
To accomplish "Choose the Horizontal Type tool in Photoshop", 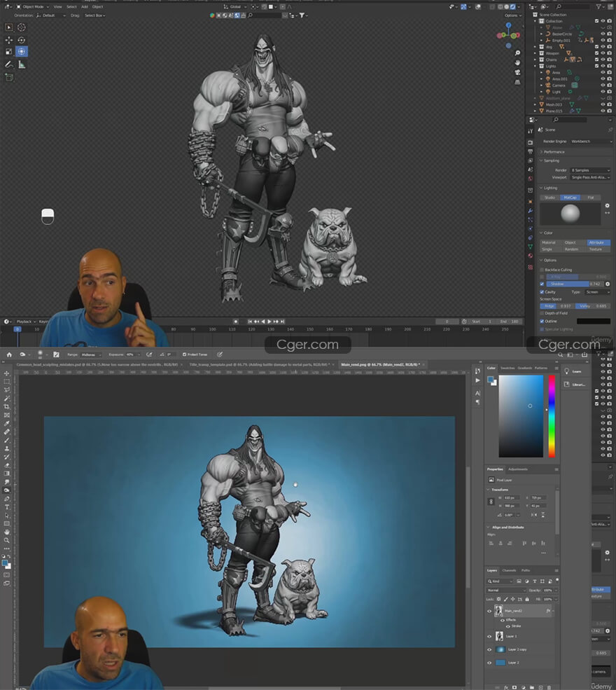I will click(x=6, y=507).
